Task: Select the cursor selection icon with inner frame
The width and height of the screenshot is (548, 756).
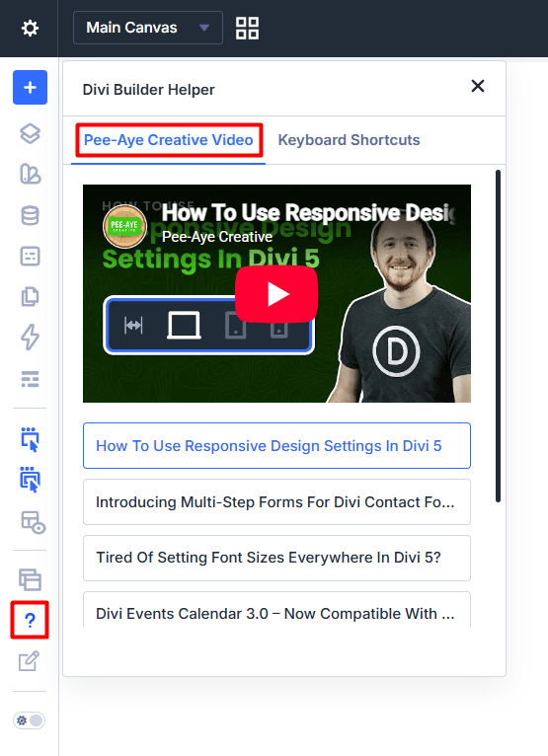Action: pyautogui.click(x=30, y=480)
